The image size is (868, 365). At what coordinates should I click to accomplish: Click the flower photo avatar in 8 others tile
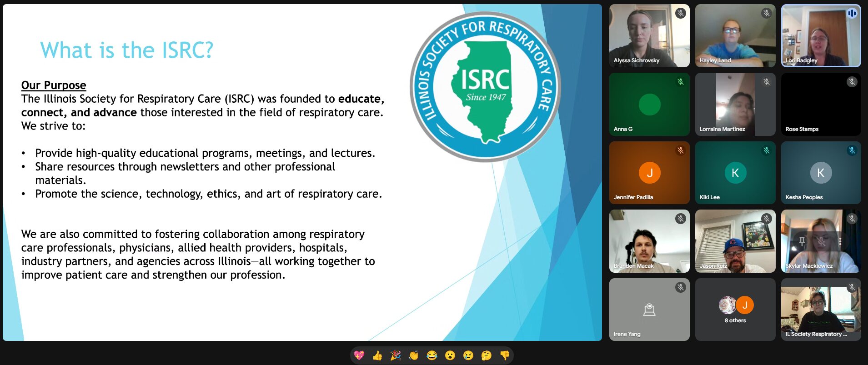pyautogui.click(x=727, y=305)
